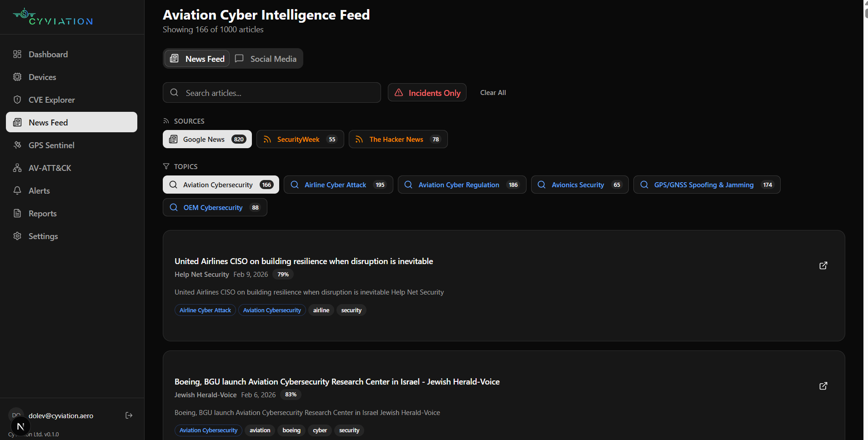868x440 pixels.
Task: Select News Feed in the sidebar
Action: click(71, 122)
